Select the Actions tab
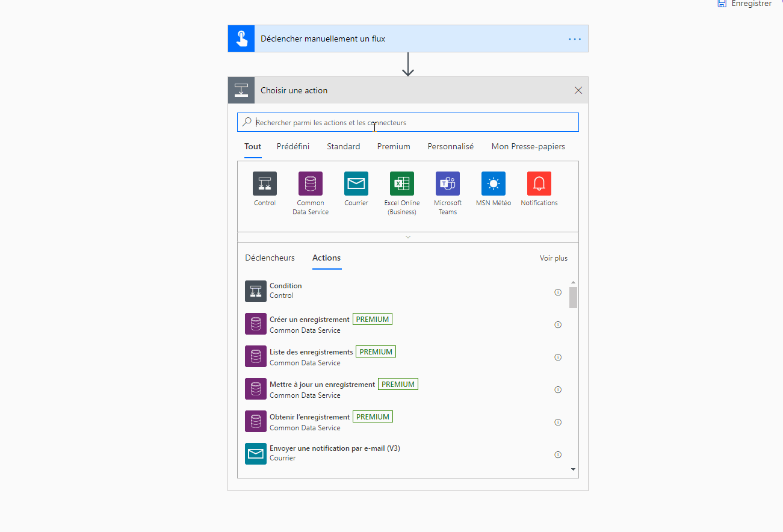 tap(327, 258)
